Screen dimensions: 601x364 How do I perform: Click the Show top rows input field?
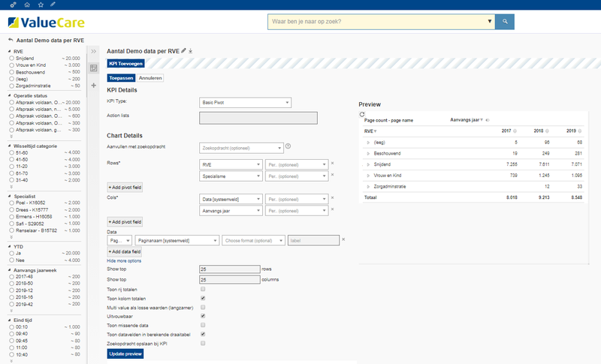pyautogui.click(x=228, y=269)
